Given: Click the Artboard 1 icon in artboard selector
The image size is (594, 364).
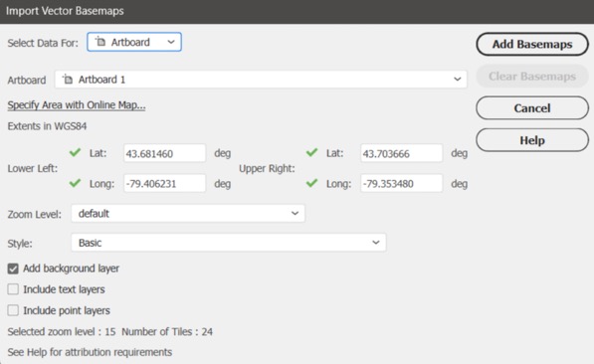Looking at the screenshot, I should coord(68,80).
